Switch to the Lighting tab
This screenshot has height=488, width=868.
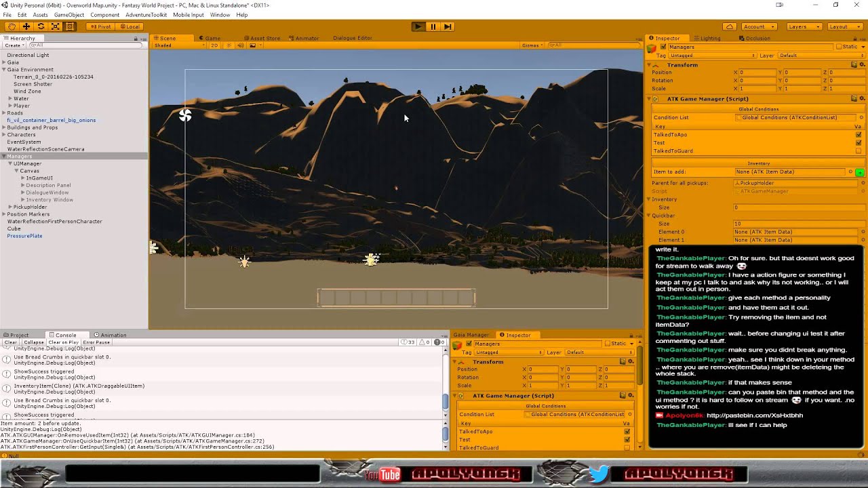(707, 39)
